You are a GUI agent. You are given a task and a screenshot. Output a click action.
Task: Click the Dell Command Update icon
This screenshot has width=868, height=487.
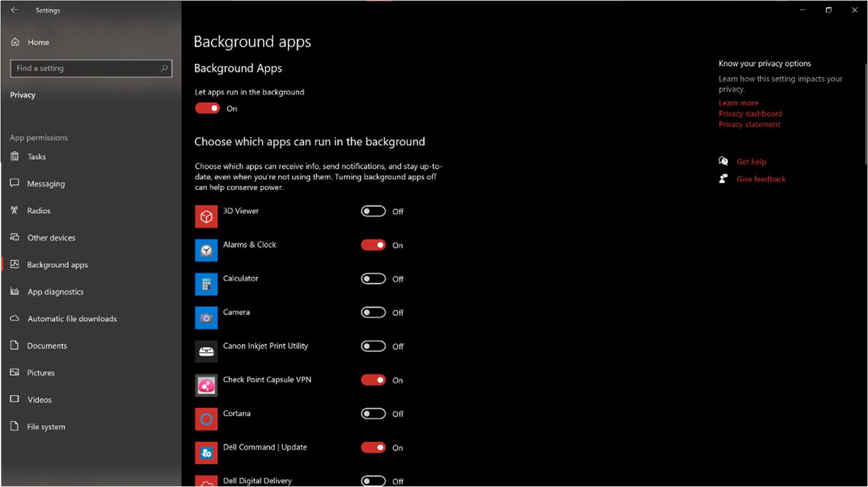point(206,453)
